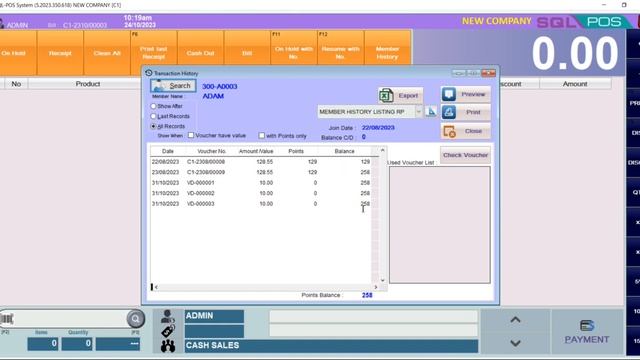The width and height of the screenshot is (640, 360).
Task: Click the down arrow item navigation button
Action: (515, 343)
